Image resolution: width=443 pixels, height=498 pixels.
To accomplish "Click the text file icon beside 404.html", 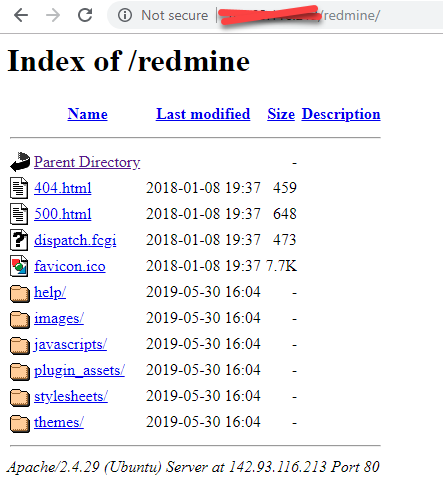I will pyautogui.click(x=19, y=188).
